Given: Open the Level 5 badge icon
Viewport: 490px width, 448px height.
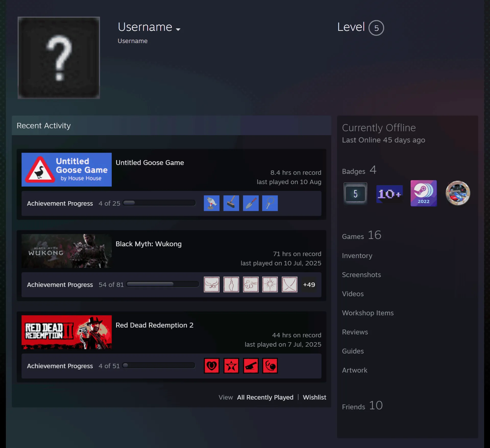Looking at the screenshot, I should (x=355, y=194).
